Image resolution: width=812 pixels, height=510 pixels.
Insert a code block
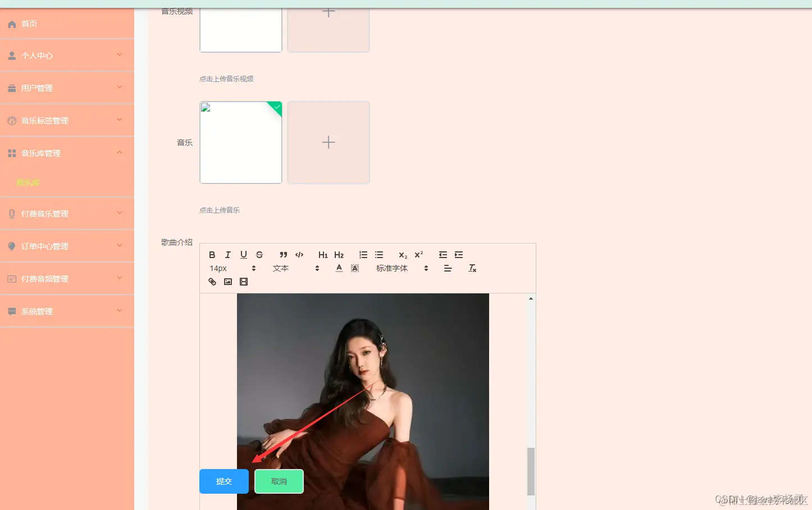point(299,255)
